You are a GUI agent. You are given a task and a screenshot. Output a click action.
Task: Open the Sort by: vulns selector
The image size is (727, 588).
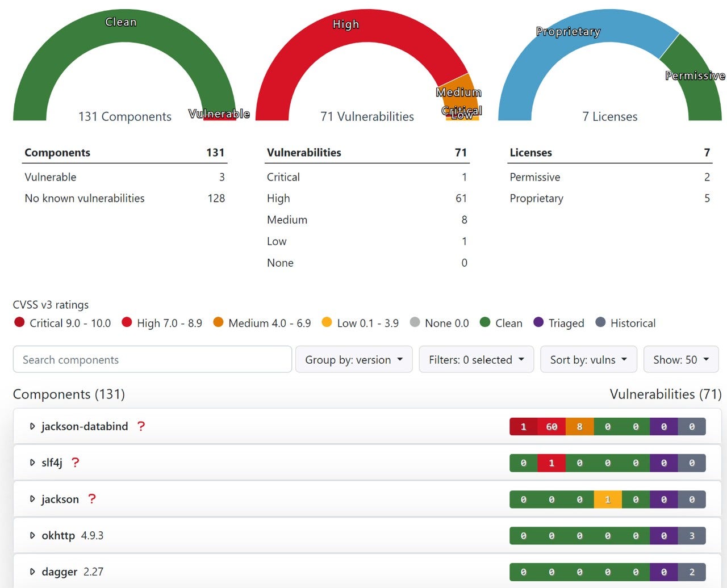click(x=588, y=359)
